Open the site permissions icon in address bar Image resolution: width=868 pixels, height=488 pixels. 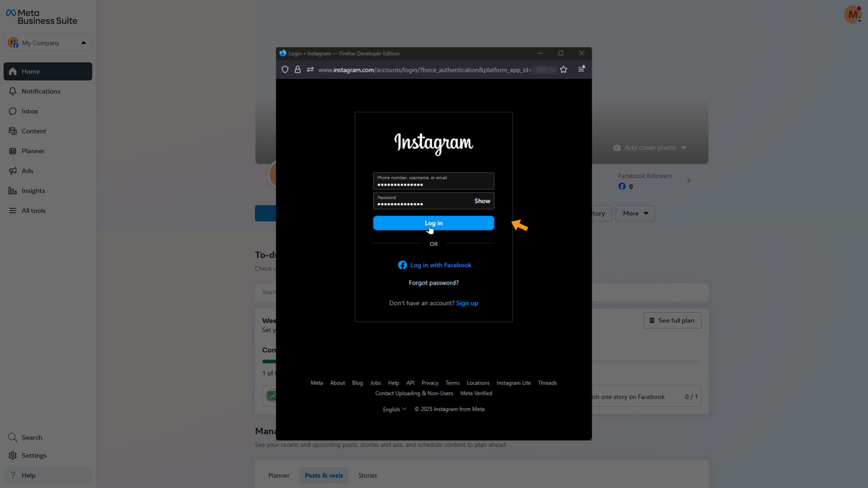(x=310, y=70)
